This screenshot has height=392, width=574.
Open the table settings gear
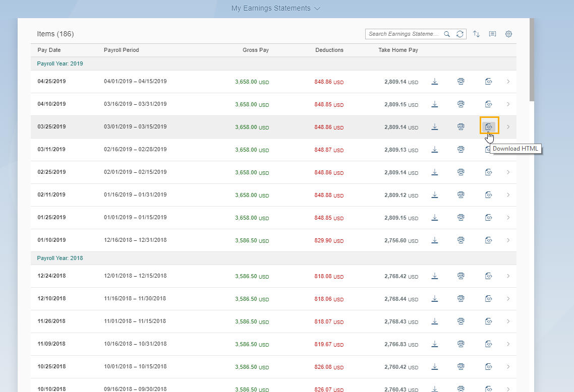pyautogui.click(x=508, y=34)
